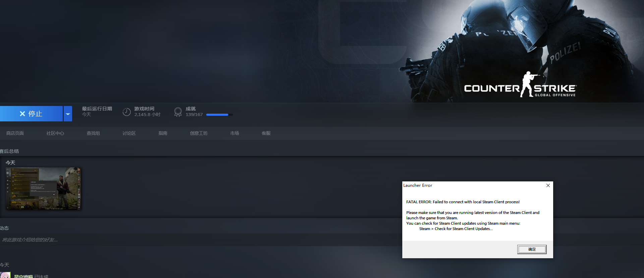The image size is (644, 278).
Task: Expand the dropdown arrow beside 停止
Action: pyautogui.click(x=68, y=114)
